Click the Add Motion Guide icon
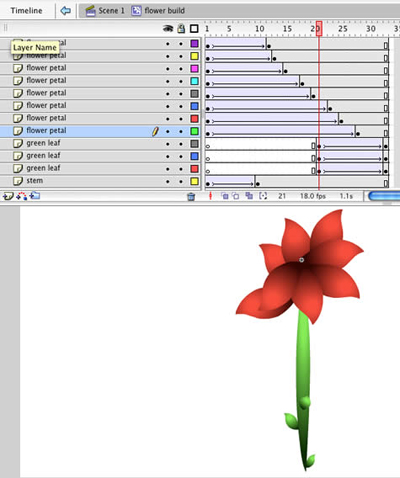The height and width of the screenshot is (478, 400). (22, 196)
